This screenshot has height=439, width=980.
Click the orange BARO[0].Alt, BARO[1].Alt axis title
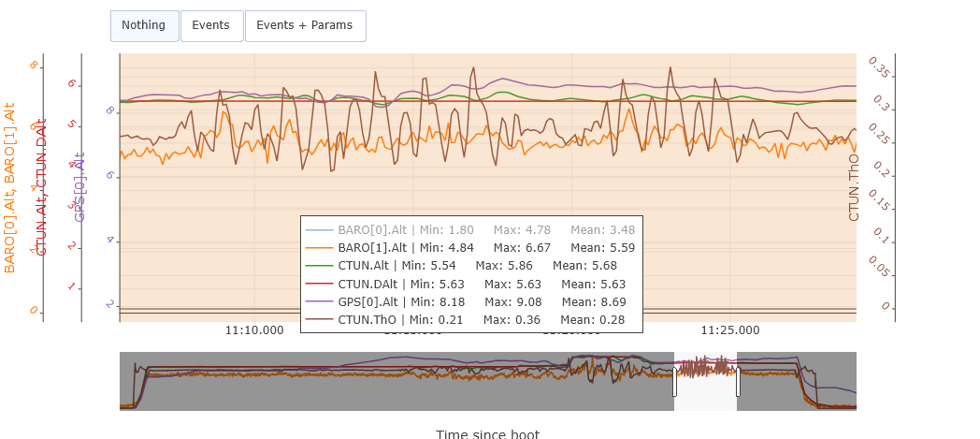point(10,187)
